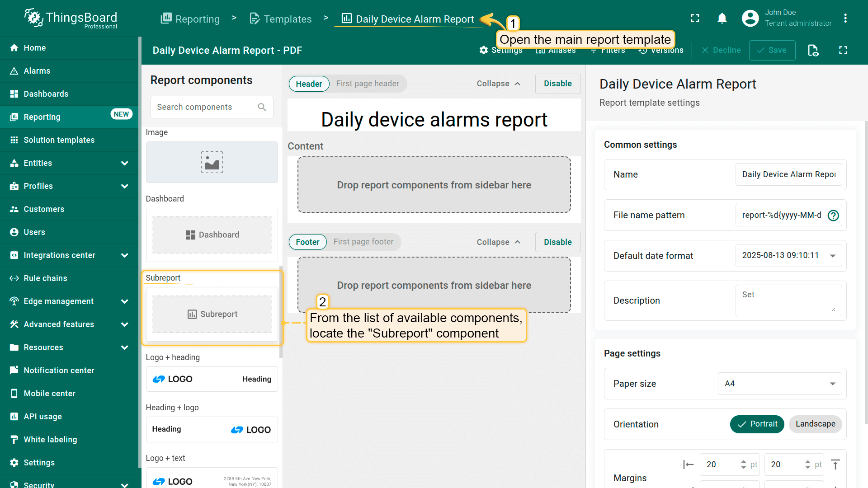Switch to First page header
868x488 pixels.
pos(367,84)
